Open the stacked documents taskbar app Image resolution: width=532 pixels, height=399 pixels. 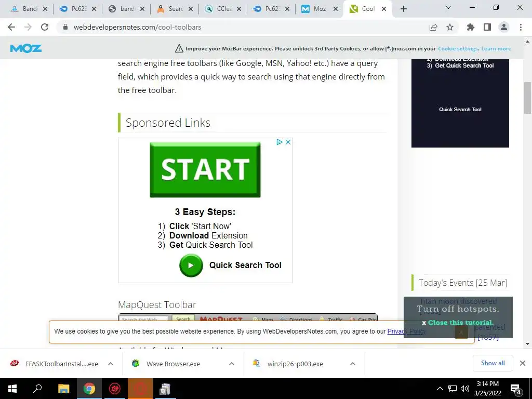point(165,389)
